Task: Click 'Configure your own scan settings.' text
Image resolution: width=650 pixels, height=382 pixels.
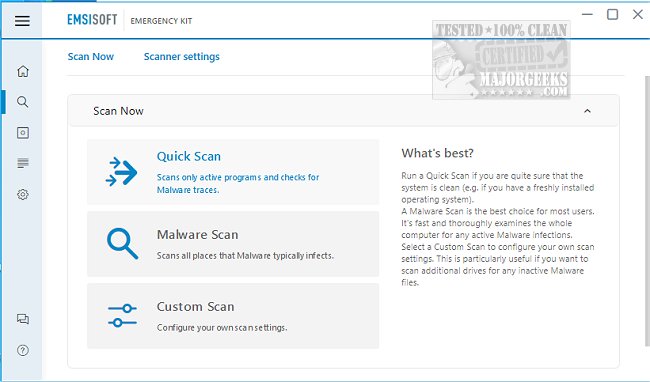Action: click(x=222, y=327)
